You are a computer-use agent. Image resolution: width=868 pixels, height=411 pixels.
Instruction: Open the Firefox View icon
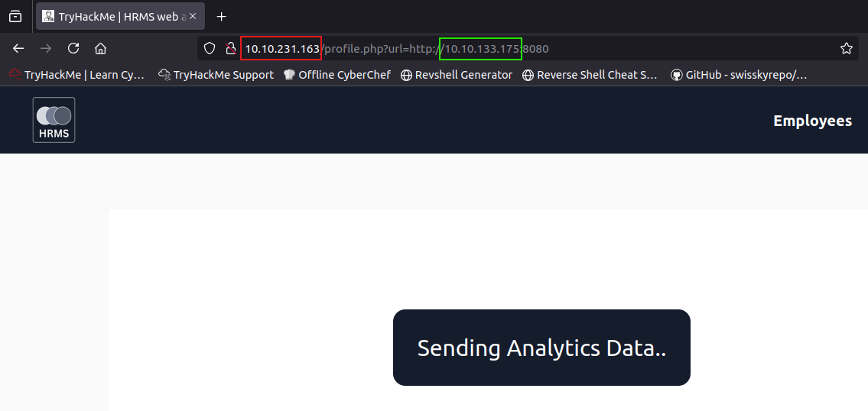(x=15, y=17)
